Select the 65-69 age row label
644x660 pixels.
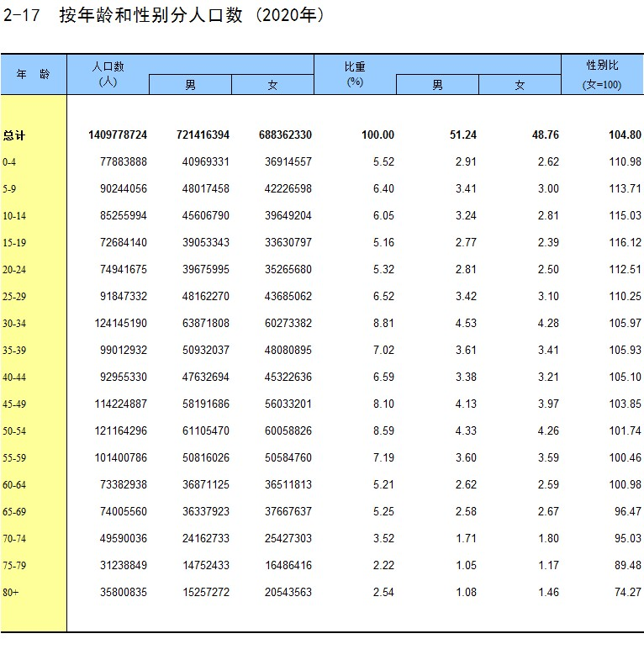pyautogui.click(x=14, y=512)
